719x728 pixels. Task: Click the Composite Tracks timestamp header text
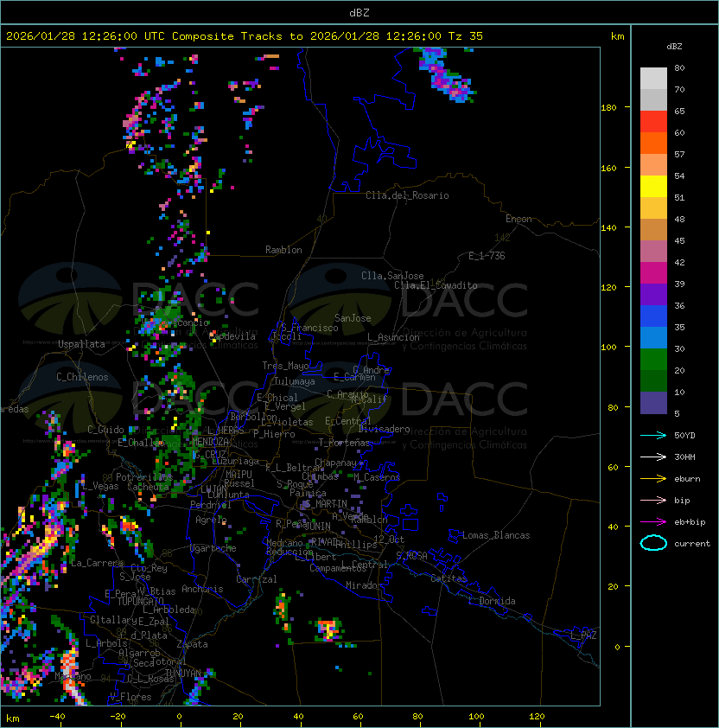pyautogui.click(x=245, y=36)
